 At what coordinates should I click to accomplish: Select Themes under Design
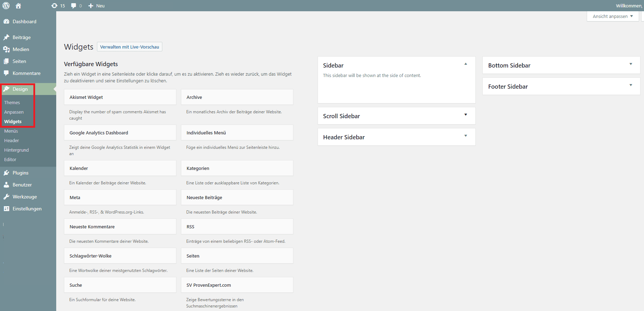[x=12, y=102]
